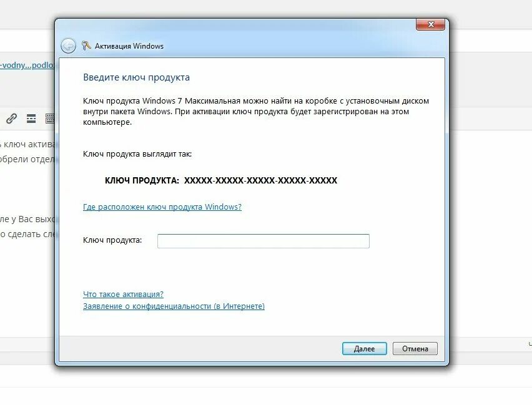Click the Введите ключ продукта heading
This screenshot has width=532, height=405.
click(x=136, y=77)
